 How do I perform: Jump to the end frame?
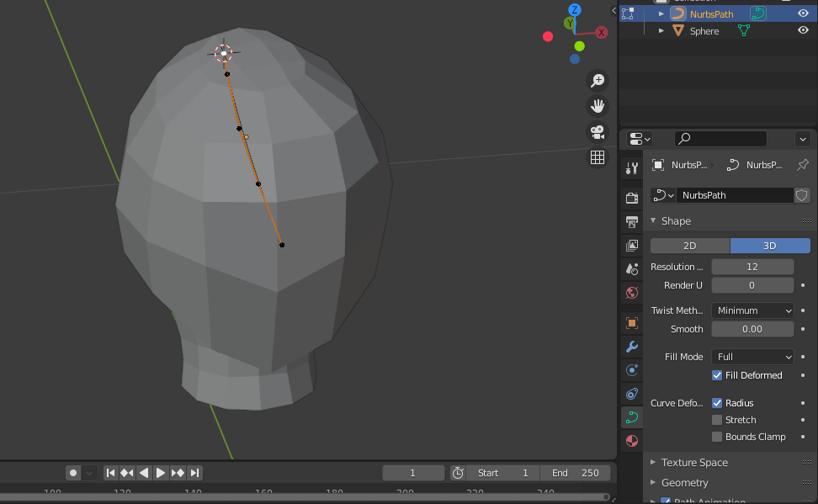(194, 473)
